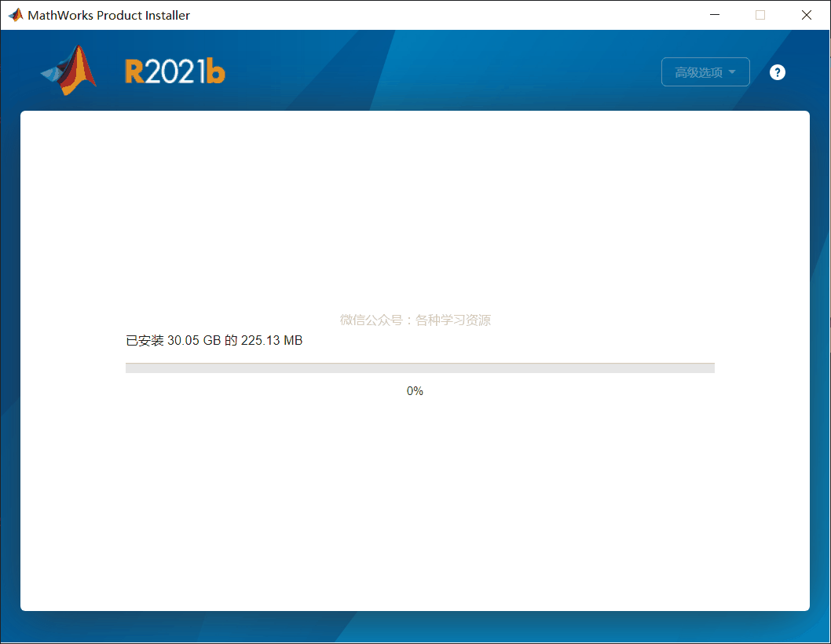
Task: Close the MathWorks Product Installer
Action: 807,15
